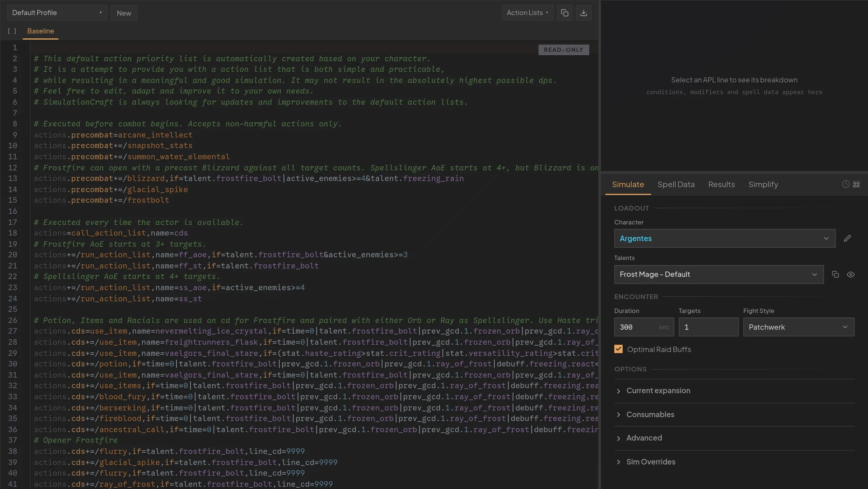
Task: Click comment '# Spellslinger AoE starts at 4+ targets.'
Action: (127, 277)
